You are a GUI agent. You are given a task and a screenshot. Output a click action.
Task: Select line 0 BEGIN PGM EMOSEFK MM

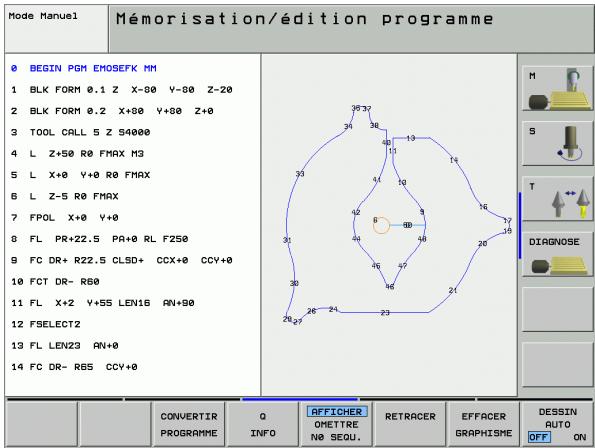(x=83, y=68)
